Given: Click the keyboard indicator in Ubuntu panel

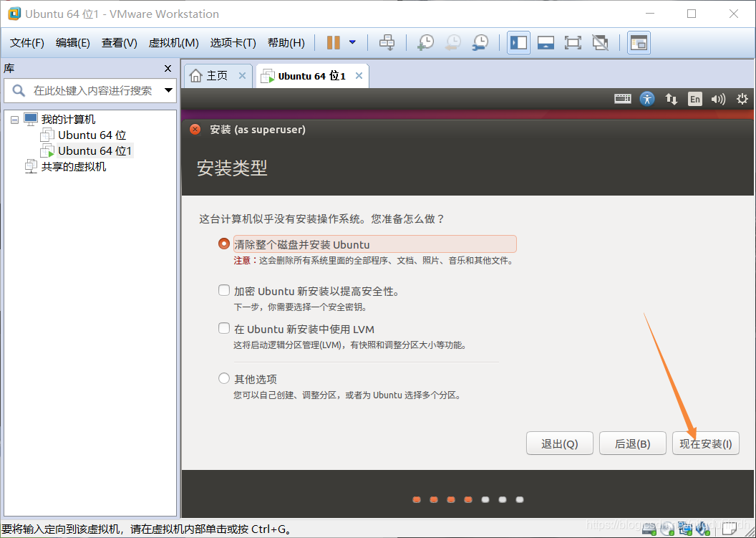Looking at the screenshot, I should [x=622, y=99].
